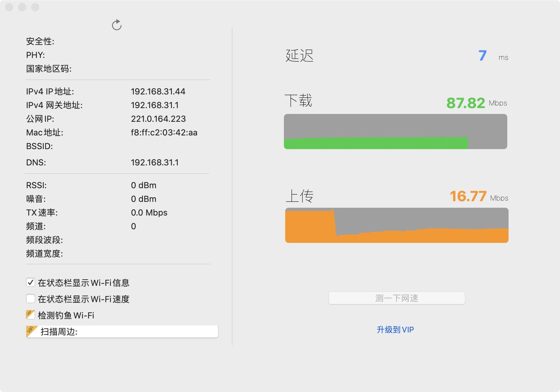Click the VIP badge beside phishing Wi-Fi detection
560x392 pixels.
(x=31, y=315)
